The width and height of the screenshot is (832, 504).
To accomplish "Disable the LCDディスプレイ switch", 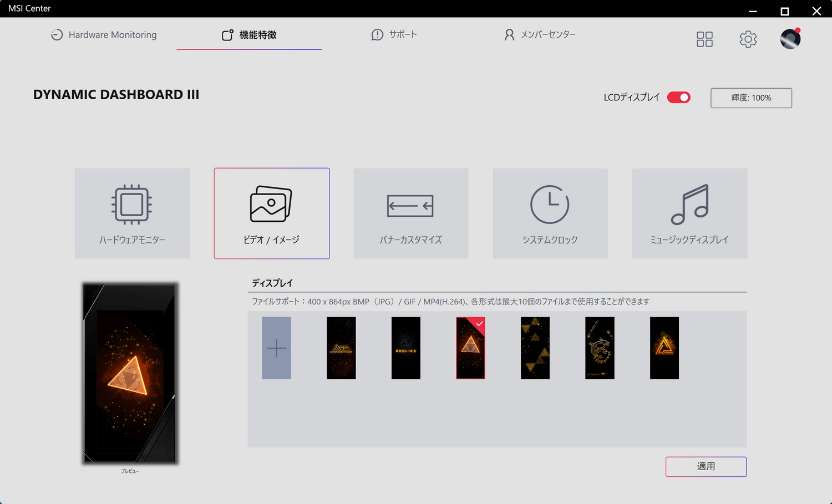I will pyautogui.click(x=678, y=97).
